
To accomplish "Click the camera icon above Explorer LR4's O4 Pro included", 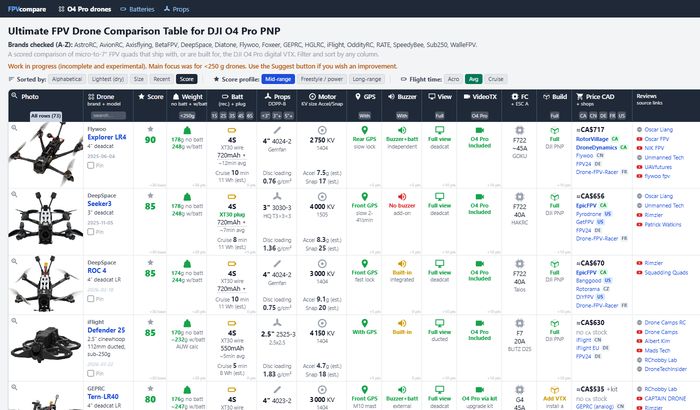I will tap(479, 130).
